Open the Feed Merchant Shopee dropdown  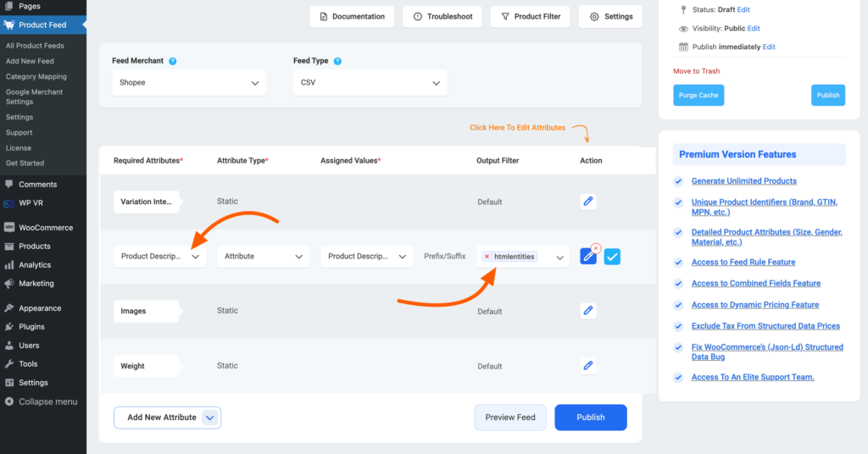tap(189, 83)
